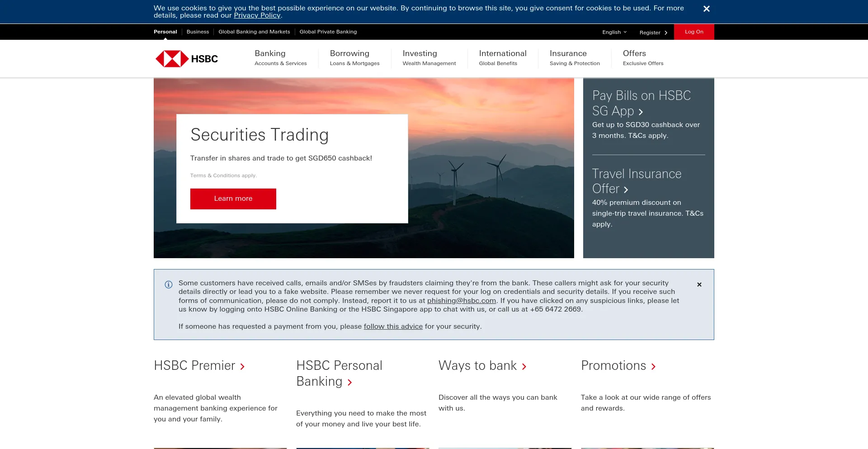Click 'Everything you need to make' description
This screenshot has height=449, width=868.
(361, 419)
